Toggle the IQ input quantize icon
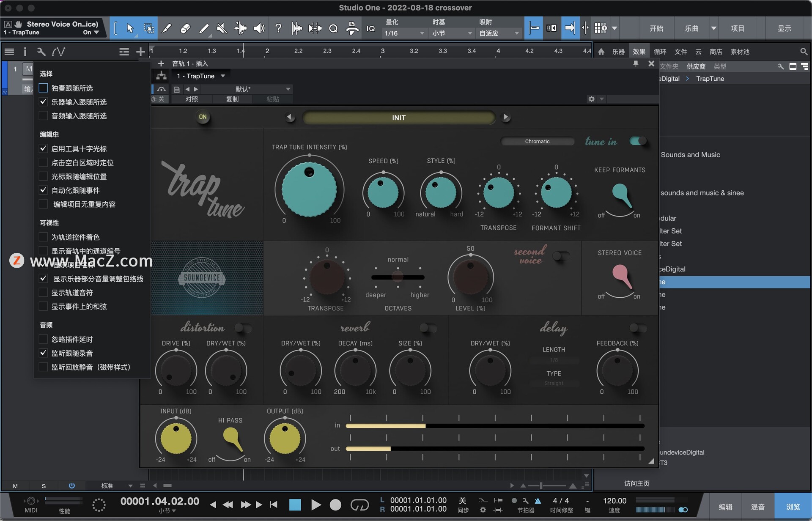812x521 pixels. pyautogui.click(x=370, y=28)
